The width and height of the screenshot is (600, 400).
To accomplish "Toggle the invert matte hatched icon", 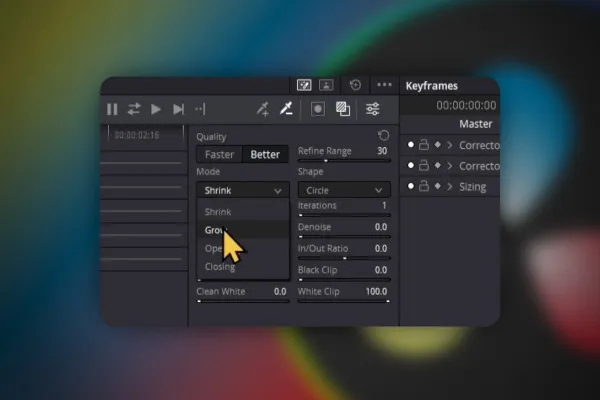I will pyautogui.click(x=342, y=109).
